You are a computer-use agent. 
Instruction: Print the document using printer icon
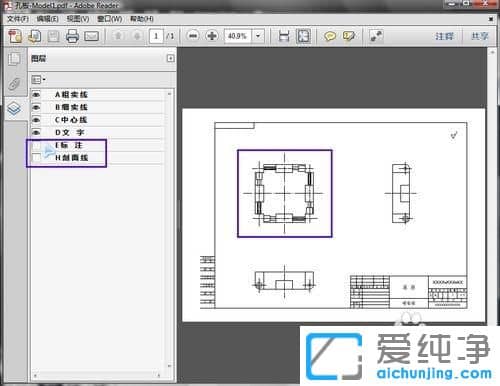(x=72, y=36)
